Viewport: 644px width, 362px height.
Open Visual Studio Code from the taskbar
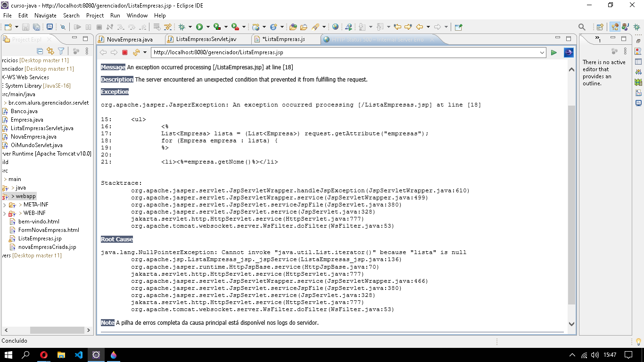pyautogui.click(x=79, y=354)
